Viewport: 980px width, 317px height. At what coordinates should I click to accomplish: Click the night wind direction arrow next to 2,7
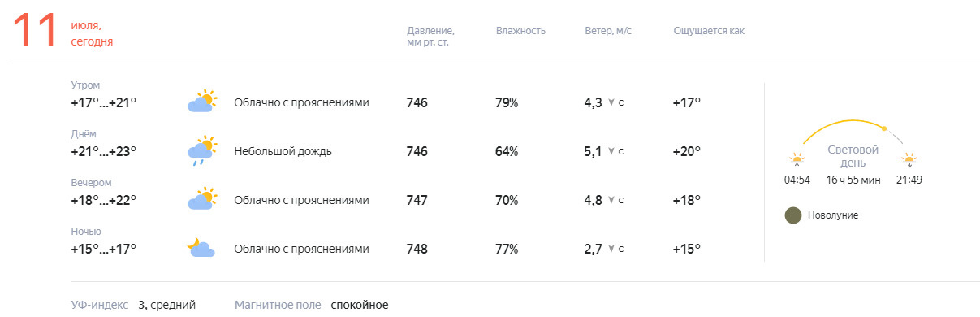click(611, 250)
